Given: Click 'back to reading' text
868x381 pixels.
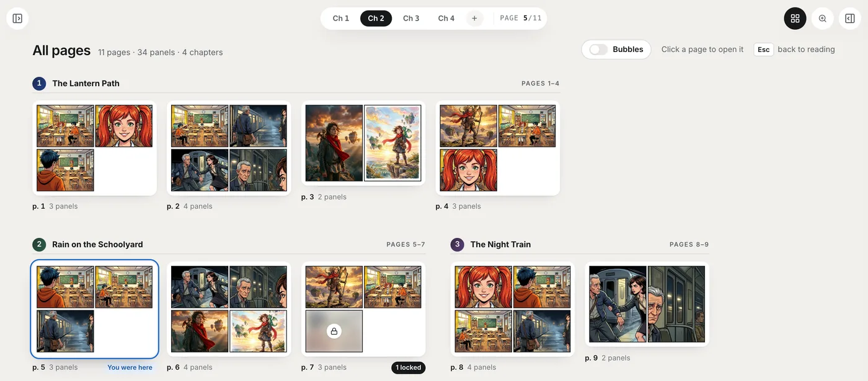Looking at the screenshot, I should (x=806, y=50).
